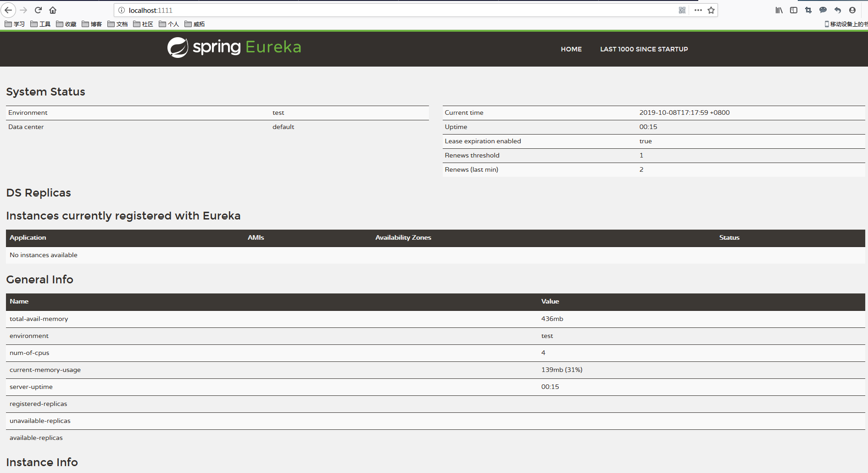868x473 pixels.
Task: Open the chat bubble icon in toolbar
Action: coord(823,10)
